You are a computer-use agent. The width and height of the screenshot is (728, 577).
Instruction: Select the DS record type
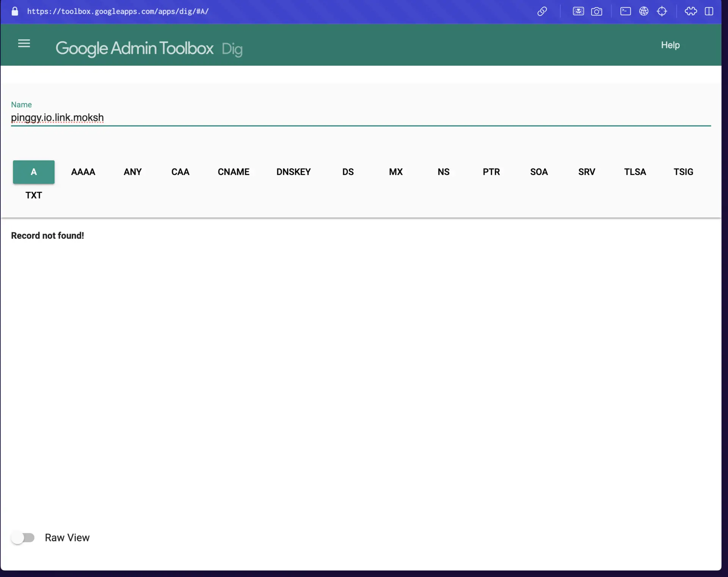pyautogui.click(x=347, y=171)
